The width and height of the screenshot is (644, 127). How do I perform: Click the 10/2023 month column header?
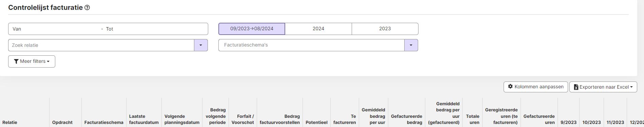591,122
